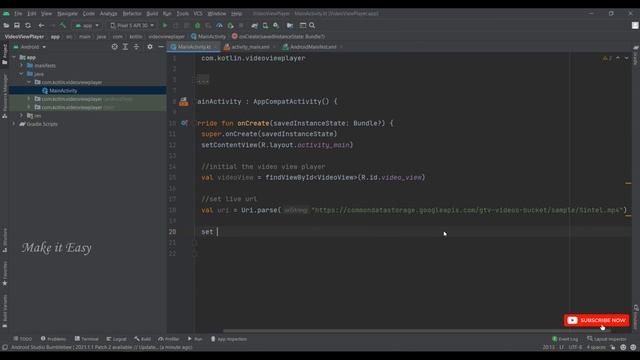This screenshot has height=360, width=640.
Task: Expand the Gradle Scripts node
Action: 14,124
